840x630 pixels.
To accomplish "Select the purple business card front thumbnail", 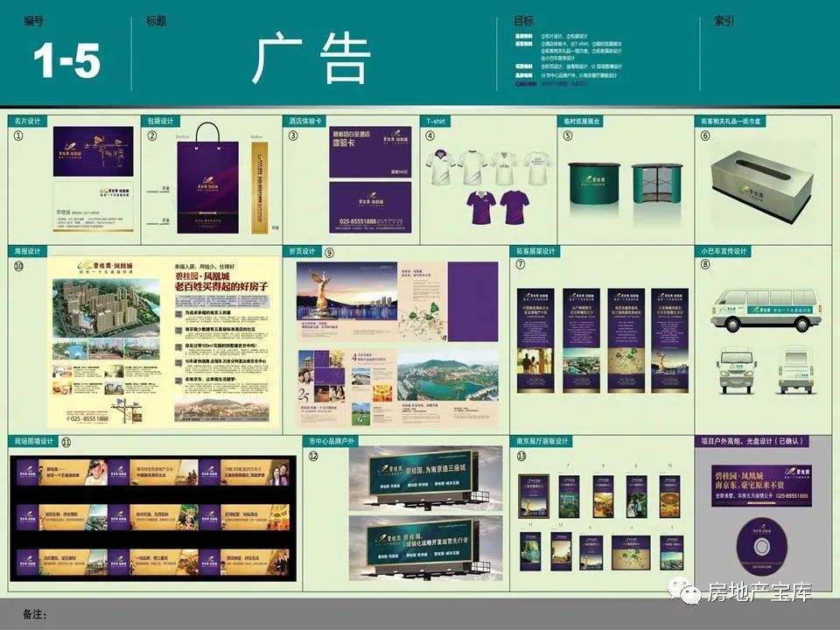I will 94,151.
